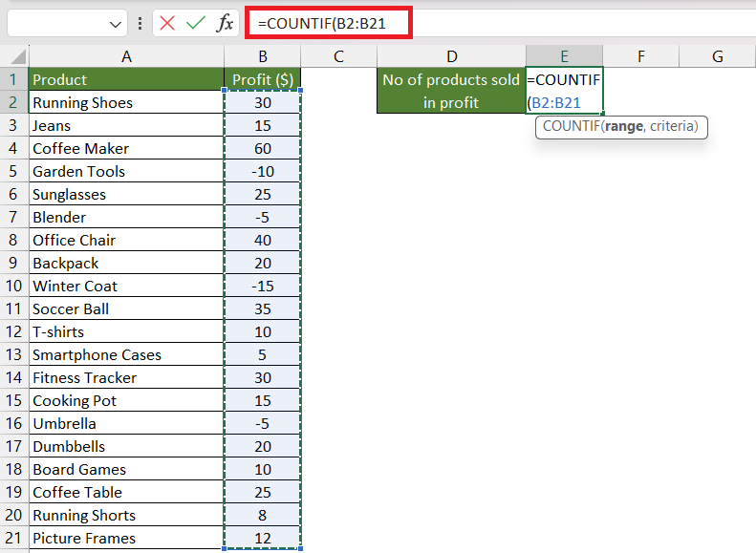Select row 5 header
The height and width of the screenshot is (553, 756).
point(13,171)
